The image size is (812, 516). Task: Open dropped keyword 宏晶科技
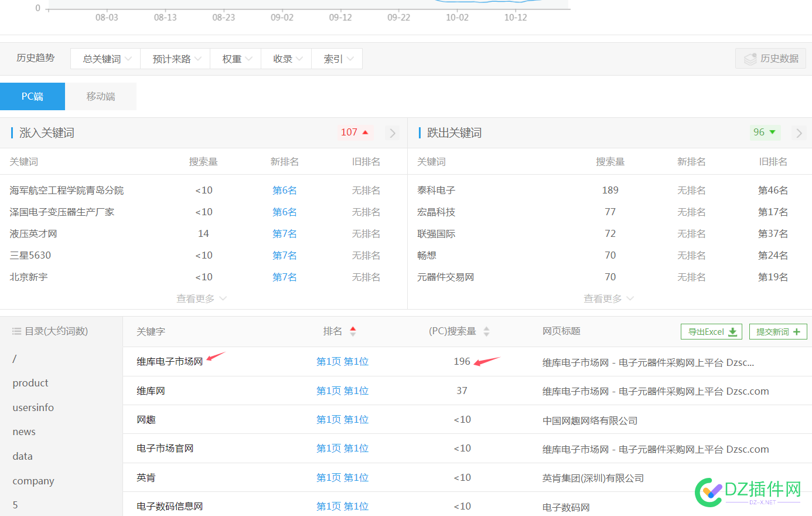click(x=436, y=212)
